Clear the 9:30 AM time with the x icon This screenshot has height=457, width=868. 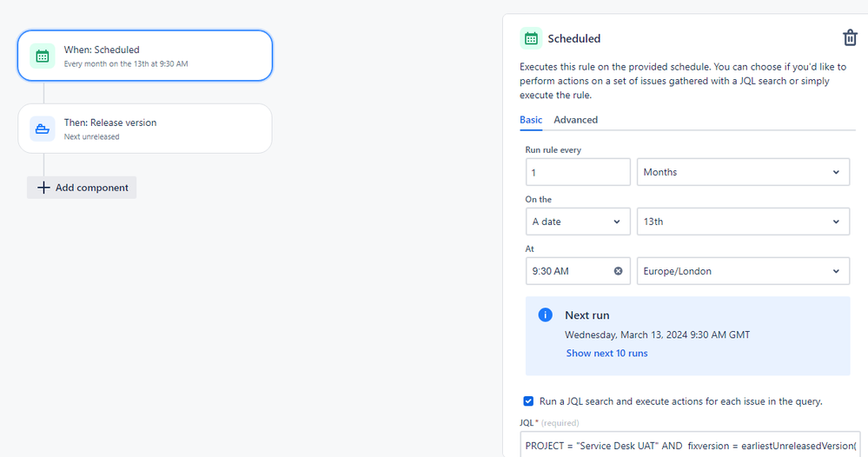[x=618, y=271]
